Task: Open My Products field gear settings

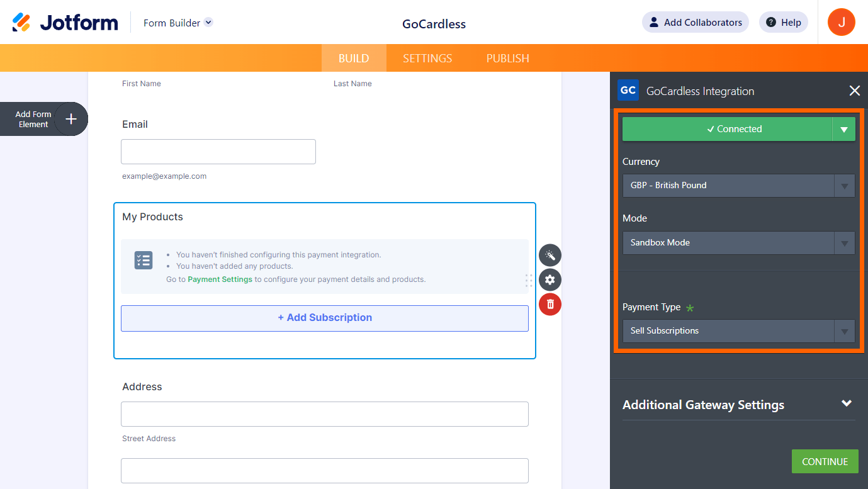Action: click(550, 279)
